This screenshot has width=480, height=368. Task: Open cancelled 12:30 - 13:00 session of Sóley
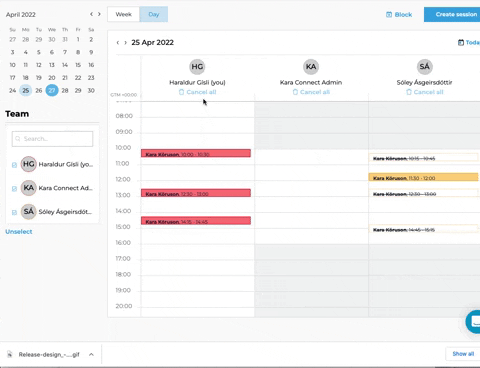click(424, 193)
